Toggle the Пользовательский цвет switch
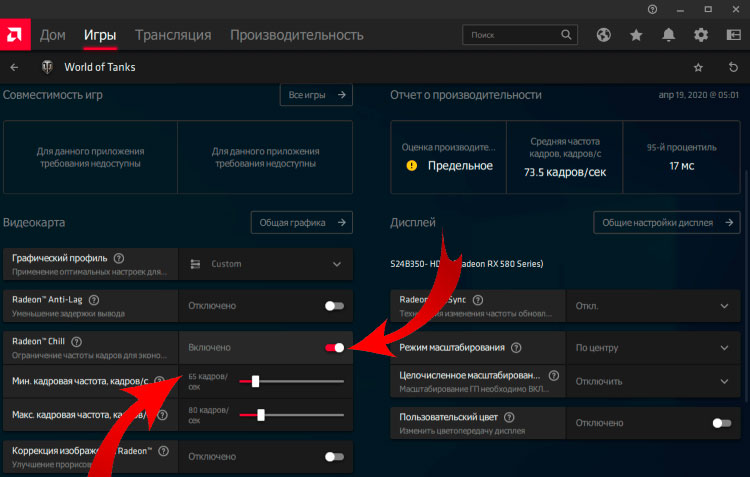The height and width of the screenshot is (477, 750). point(722,423)
